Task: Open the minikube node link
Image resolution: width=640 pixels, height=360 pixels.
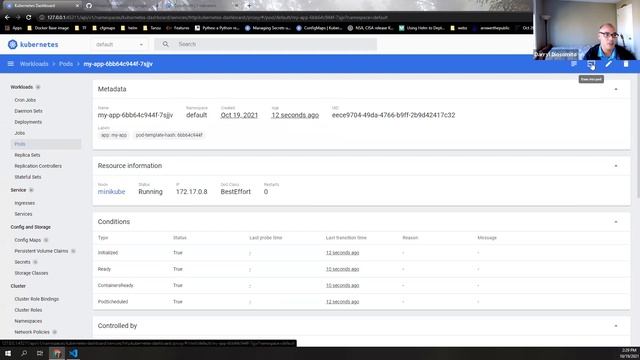Action: pos(111,191)
